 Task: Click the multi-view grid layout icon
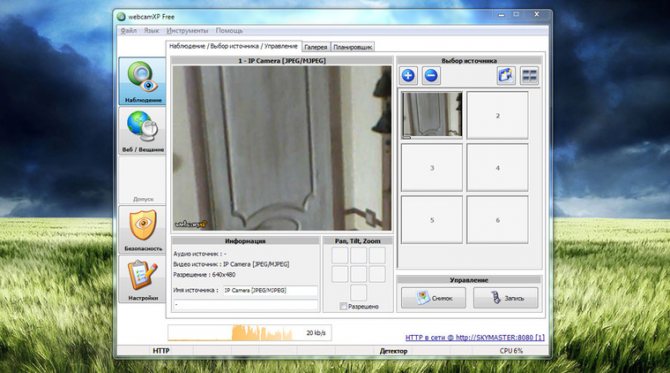point(529,76)
